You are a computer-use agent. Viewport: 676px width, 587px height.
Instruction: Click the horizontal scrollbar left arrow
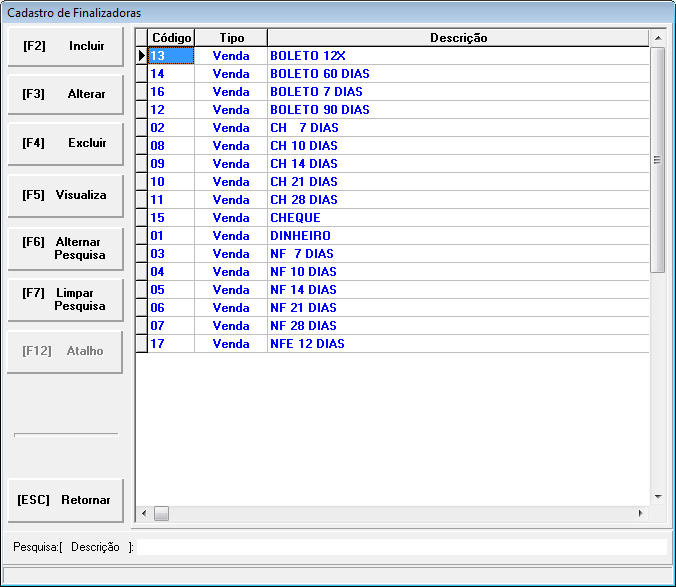pyautogui.click(x=144, y=514)
